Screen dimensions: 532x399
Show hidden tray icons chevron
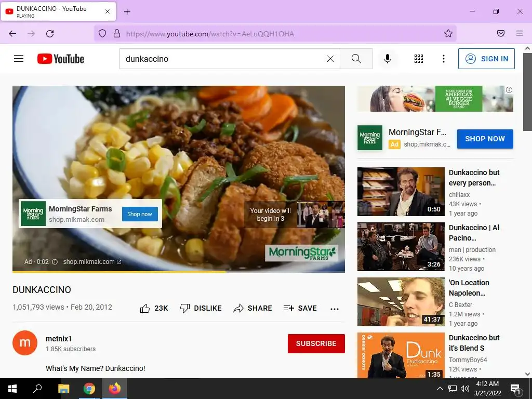[x=440, y=389]
